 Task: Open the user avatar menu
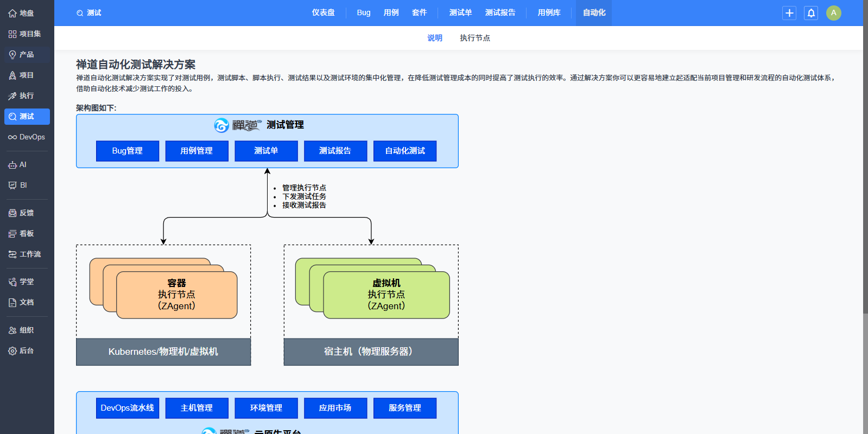pos(833,13)
